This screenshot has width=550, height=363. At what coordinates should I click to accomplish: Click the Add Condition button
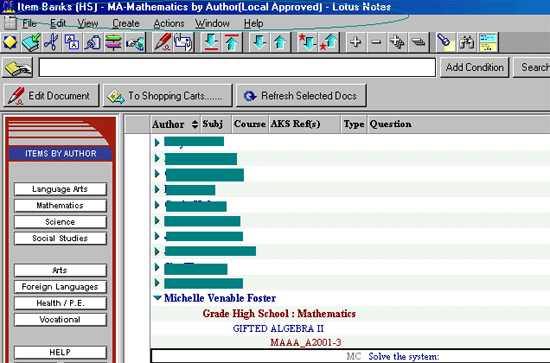474,67
